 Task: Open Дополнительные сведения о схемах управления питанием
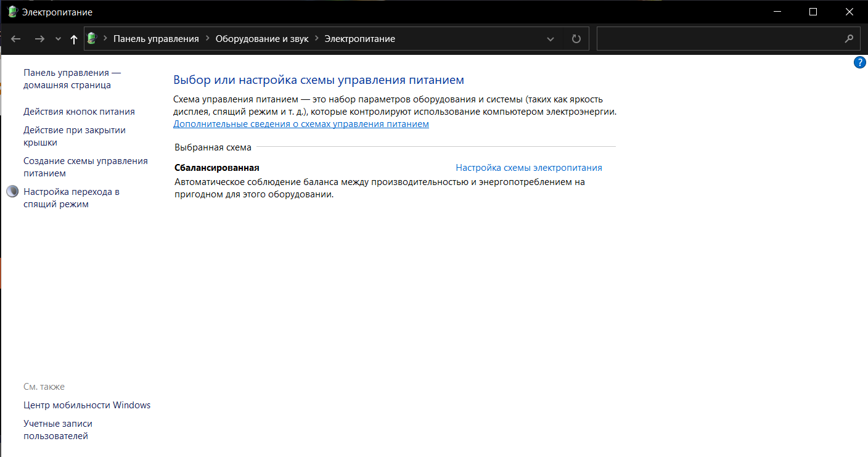click(301, 124)
